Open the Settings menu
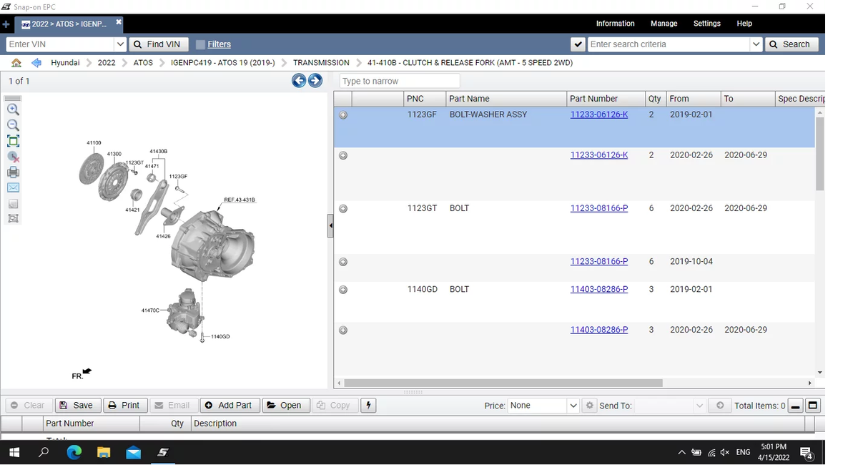The image size is (868, 465). 706,24
